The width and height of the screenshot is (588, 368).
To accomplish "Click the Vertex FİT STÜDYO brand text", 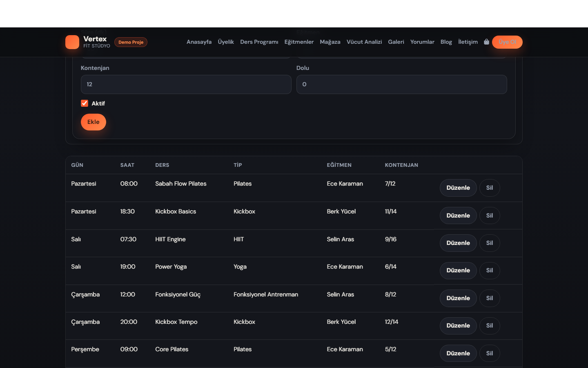I will tap(97, 42).
